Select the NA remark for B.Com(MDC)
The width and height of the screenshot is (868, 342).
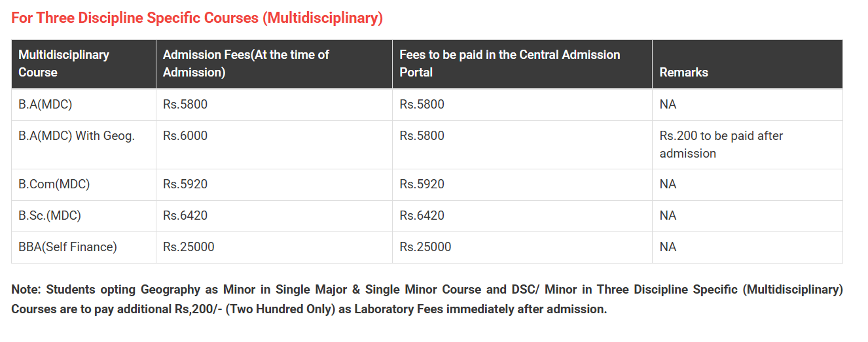point(668,184)
